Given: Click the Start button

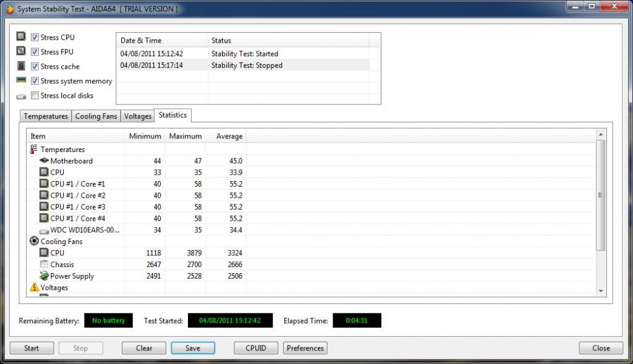Looking at the screenshot, I should click(32, 348).
